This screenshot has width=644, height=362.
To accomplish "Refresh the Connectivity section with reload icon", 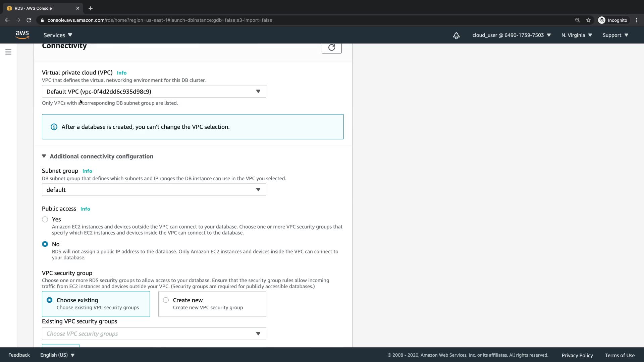I will click(x=331, y=48).
